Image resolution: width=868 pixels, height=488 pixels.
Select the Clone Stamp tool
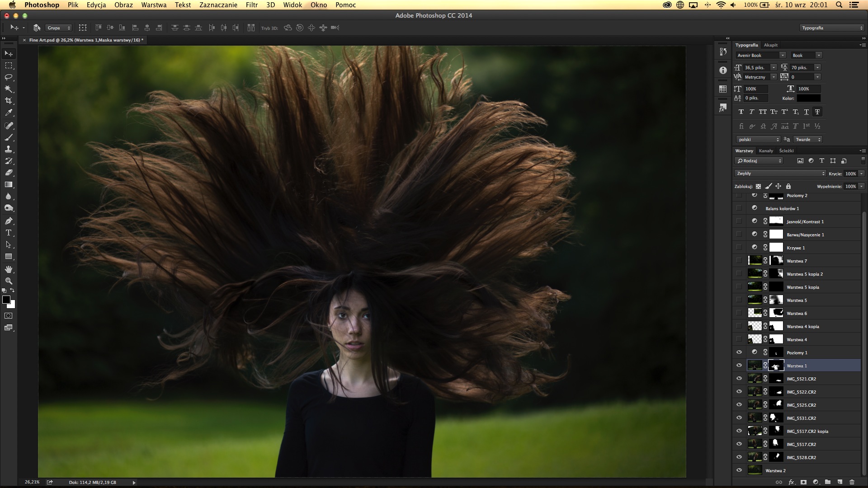(8, 149)
